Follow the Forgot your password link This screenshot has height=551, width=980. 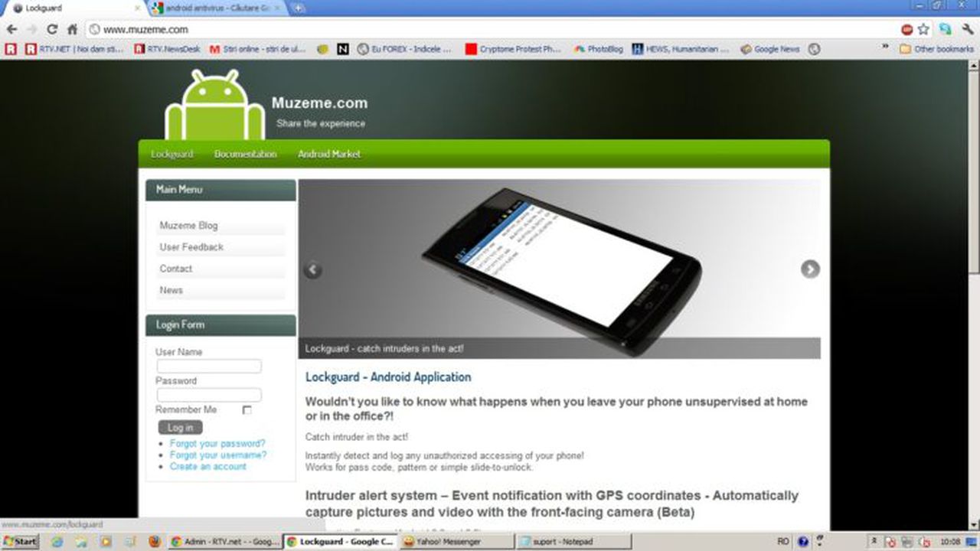click(x=217, y=444)
